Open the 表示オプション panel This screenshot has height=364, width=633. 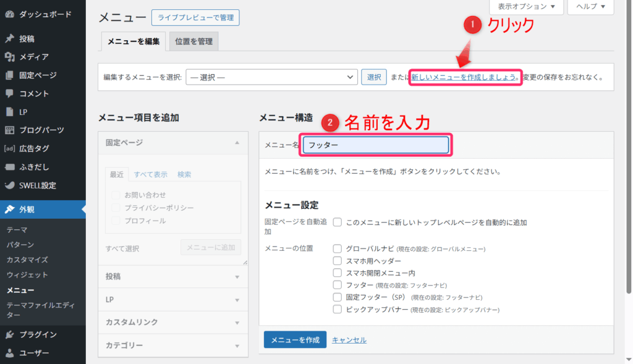[x=526, y=6]
